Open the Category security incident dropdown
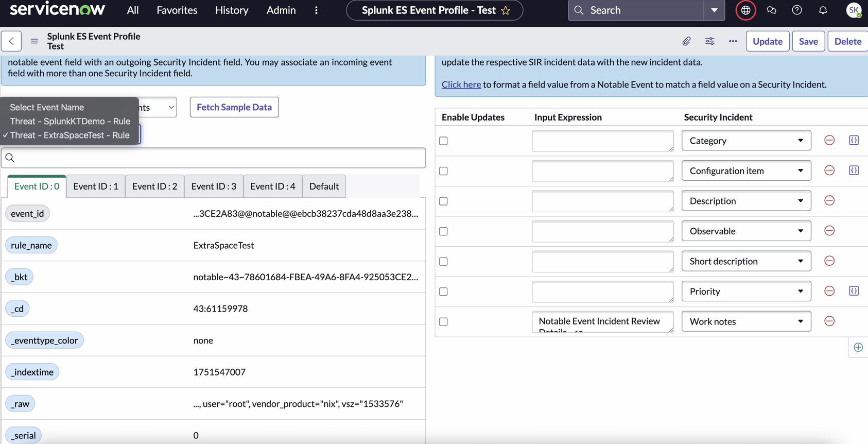868x444 pixels. click(x=746, y=141)
